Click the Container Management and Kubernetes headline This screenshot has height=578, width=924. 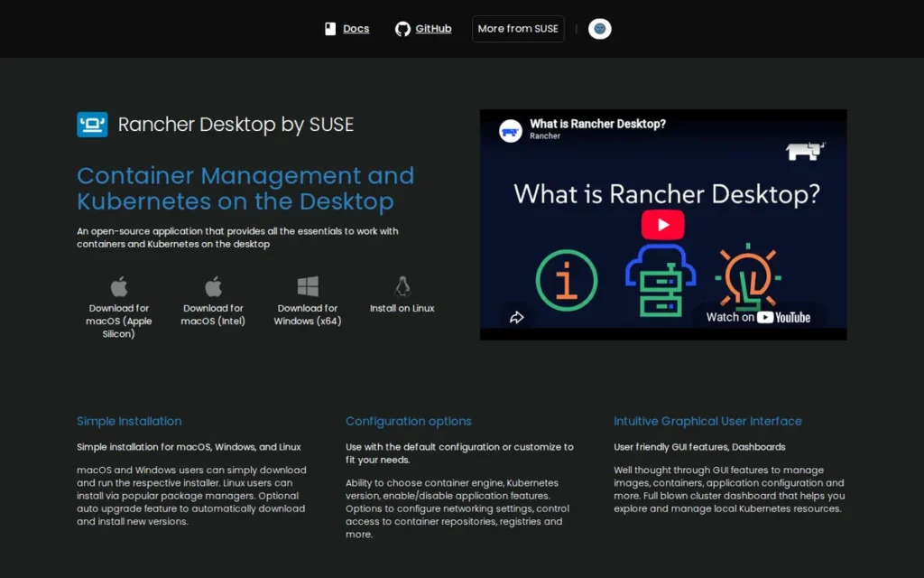coord(245,188)
